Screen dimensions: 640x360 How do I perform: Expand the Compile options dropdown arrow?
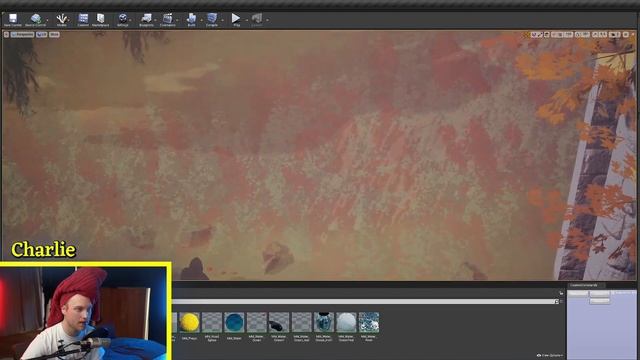pyautogui.click(x=222, y=19)
